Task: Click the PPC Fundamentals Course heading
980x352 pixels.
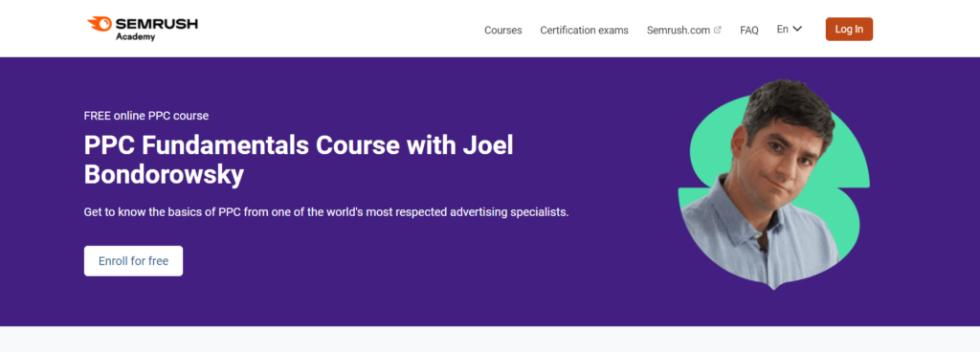Action: [299, 161]
